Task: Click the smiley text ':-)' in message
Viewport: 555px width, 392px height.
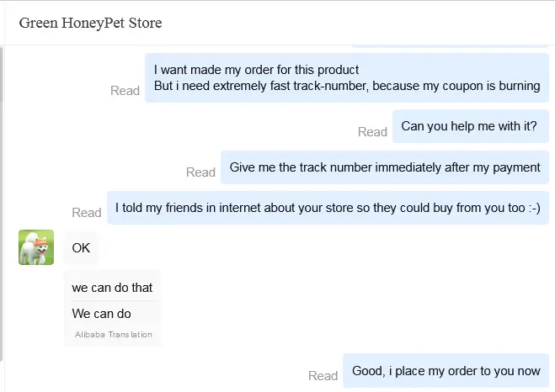Action: point(535,208)
